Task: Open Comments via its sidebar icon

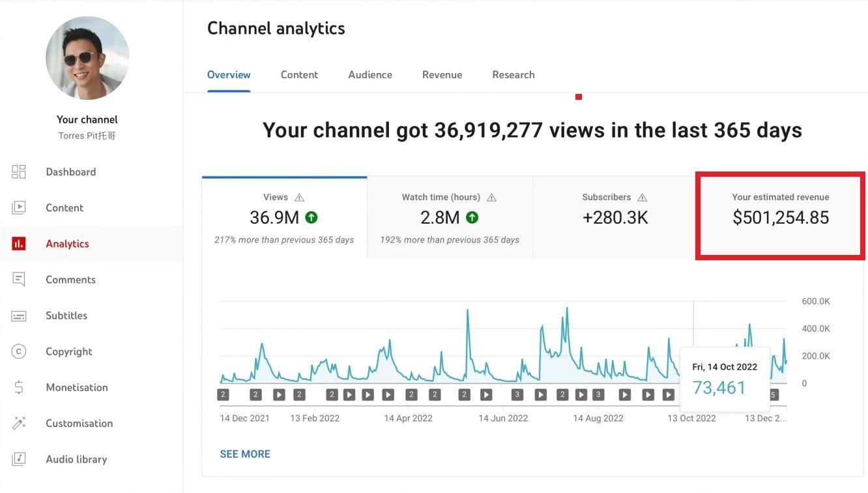Action: 19,280
